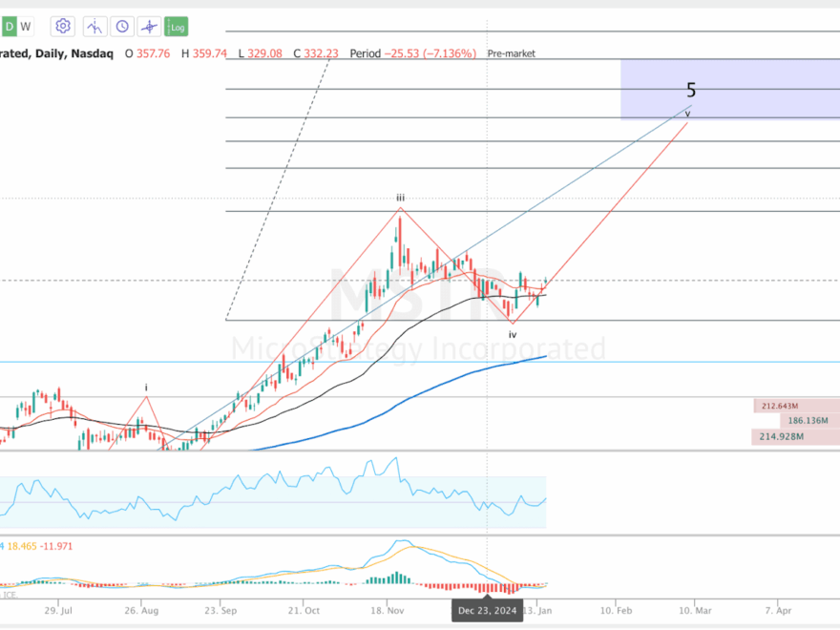Select the wave 'iii' label
Viewport: 840px width, 630px height.
tap(400, 198)
